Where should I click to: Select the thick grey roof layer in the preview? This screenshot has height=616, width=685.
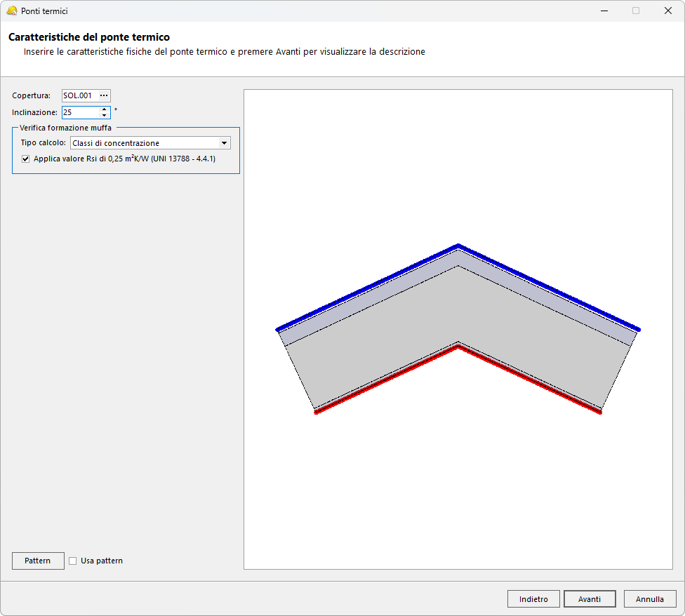click(458, 309)
